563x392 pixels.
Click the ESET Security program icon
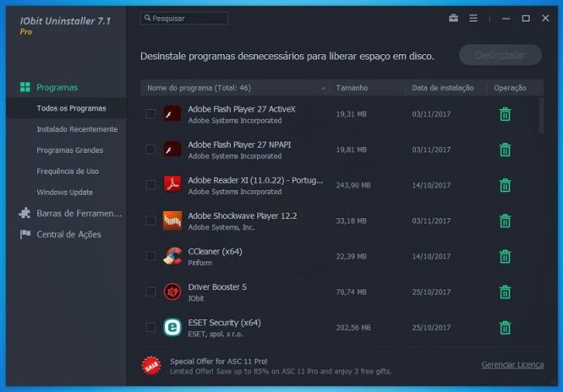(172, 327)
